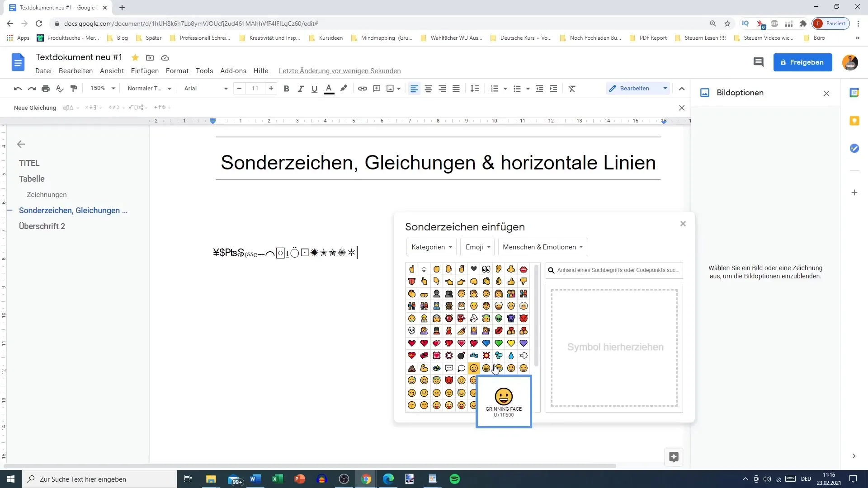Open the Add-ons menu
The image size is (868, 488).
[233, 71]
